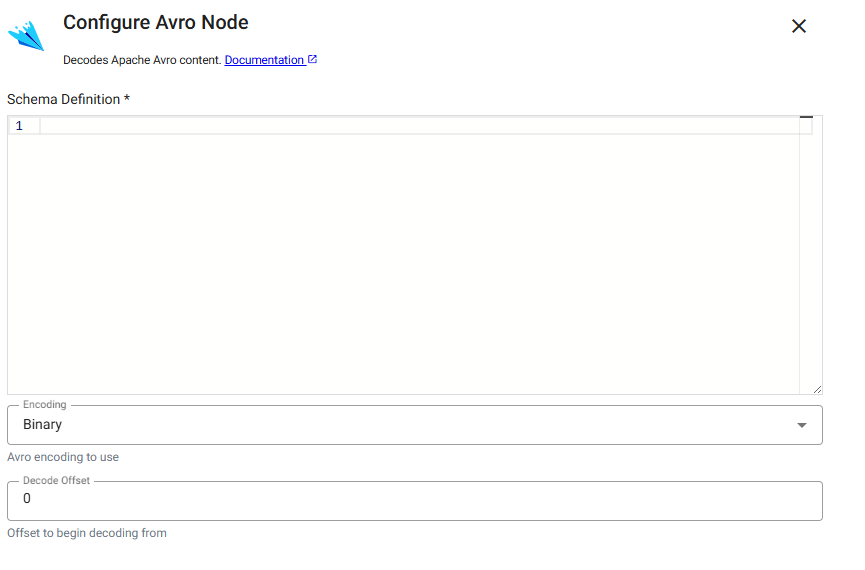Open the Documentation link
Screen dimensions: 865x570
264,60
